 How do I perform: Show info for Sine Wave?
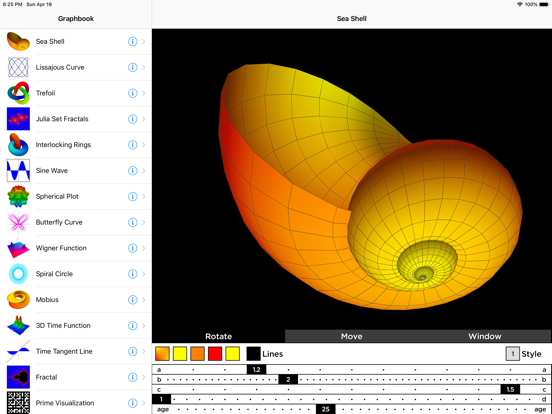(x=132, y=170)
